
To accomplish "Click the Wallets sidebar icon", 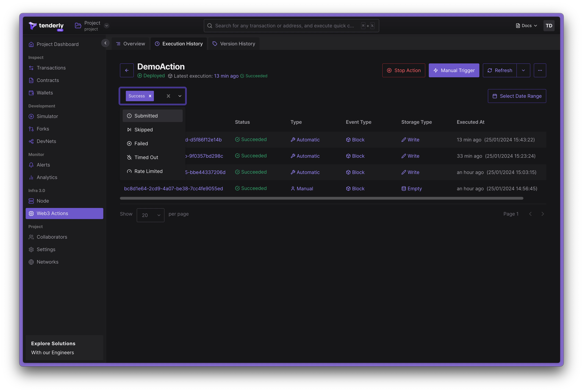I will point(31,93).
